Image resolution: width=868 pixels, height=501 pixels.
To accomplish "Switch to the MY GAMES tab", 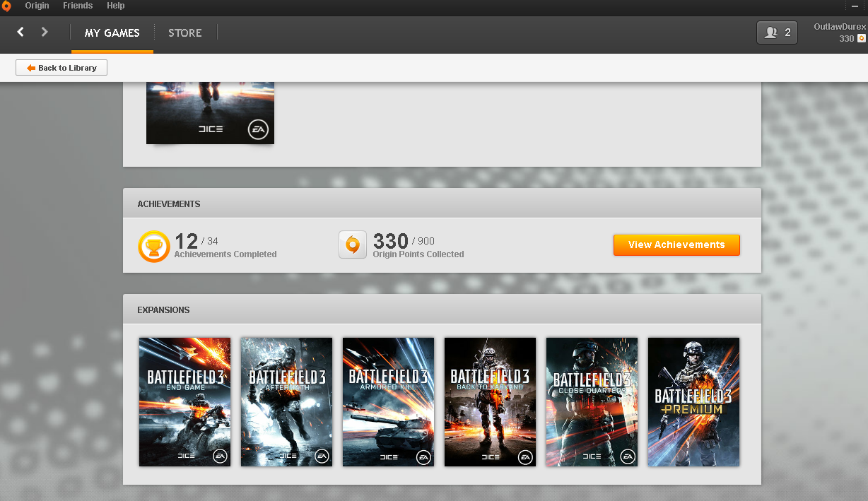I will click(x=112, y=33).
